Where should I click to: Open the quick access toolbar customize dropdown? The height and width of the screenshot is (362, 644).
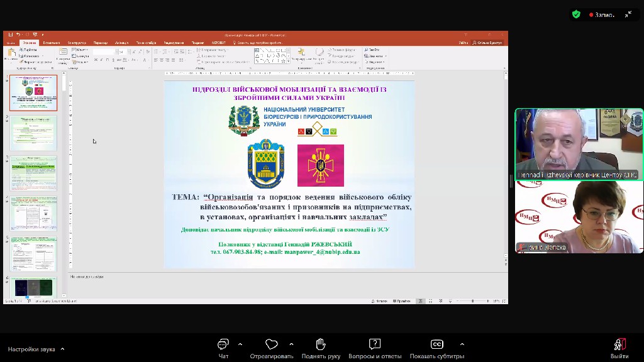click(x=43, y=35)
